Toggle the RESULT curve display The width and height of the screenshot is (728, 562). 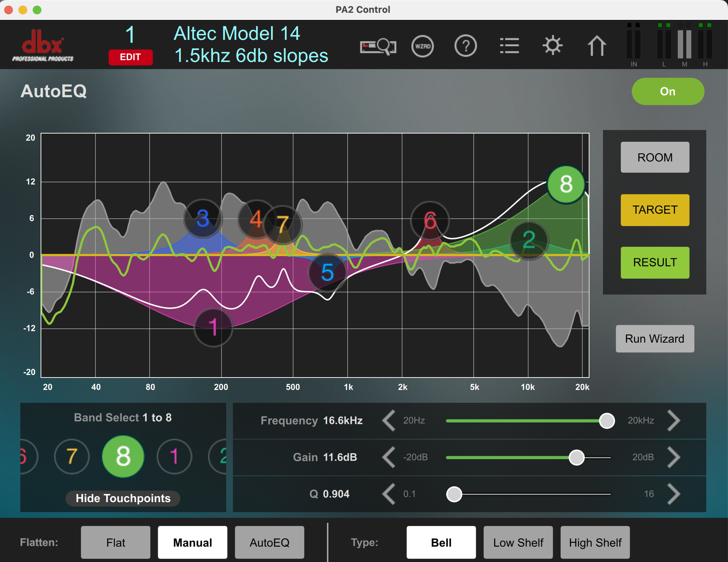pos(655,262)
